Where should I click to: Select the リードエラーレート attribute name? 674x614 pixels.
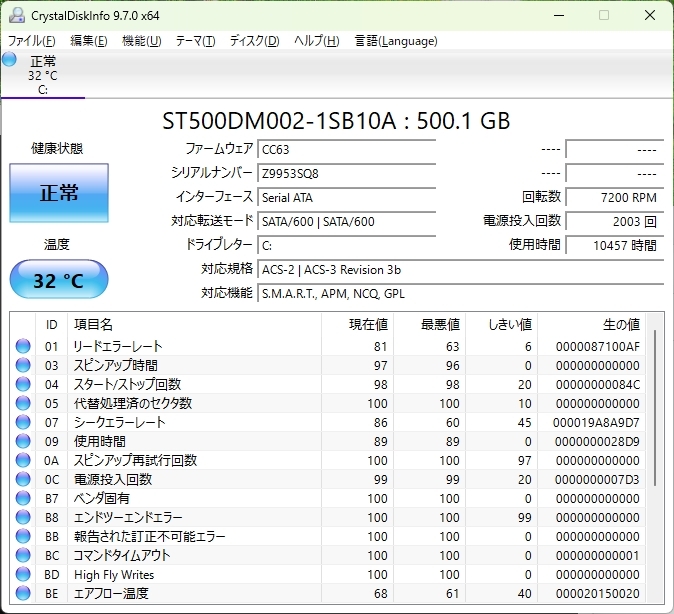pos(118,346)
